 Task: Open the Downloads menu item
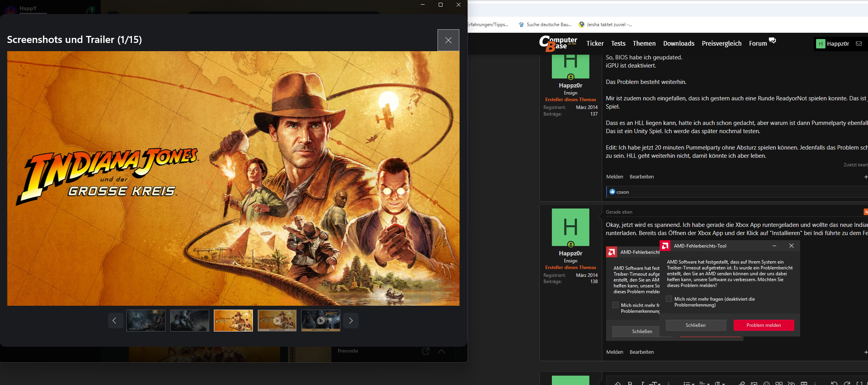679,43
